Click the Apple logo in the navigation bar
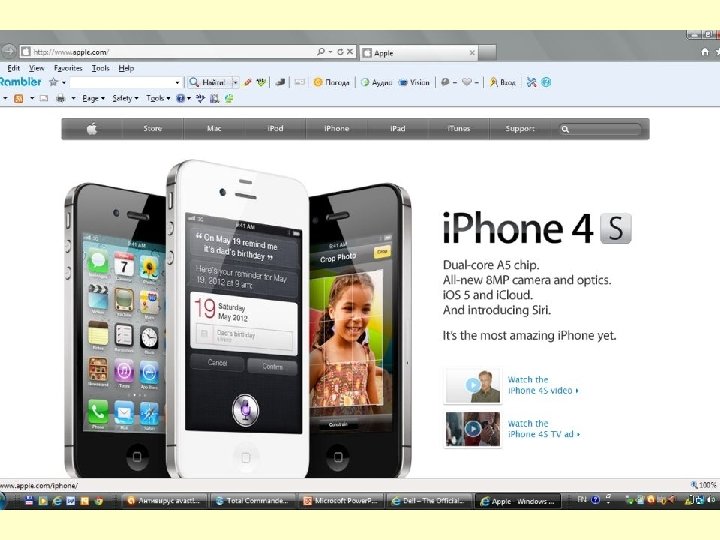Viewport: 720px width, 540px height. [92, 129]
